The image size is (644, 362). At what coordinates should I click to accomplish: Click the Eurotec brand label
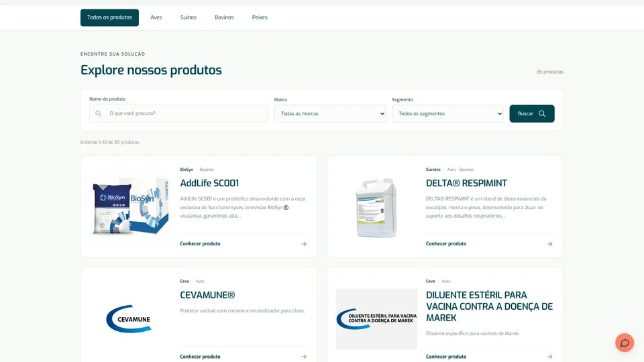point(433,170)
